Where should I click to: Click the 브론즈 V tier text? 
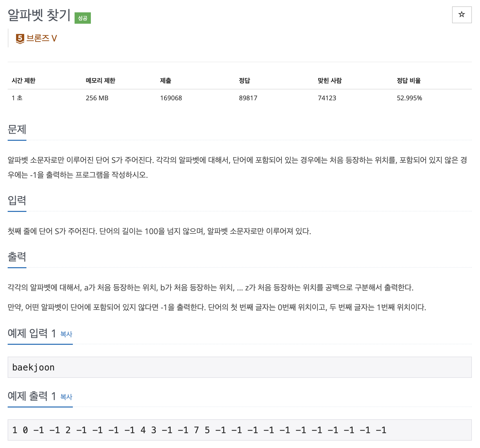coord(42,38)
